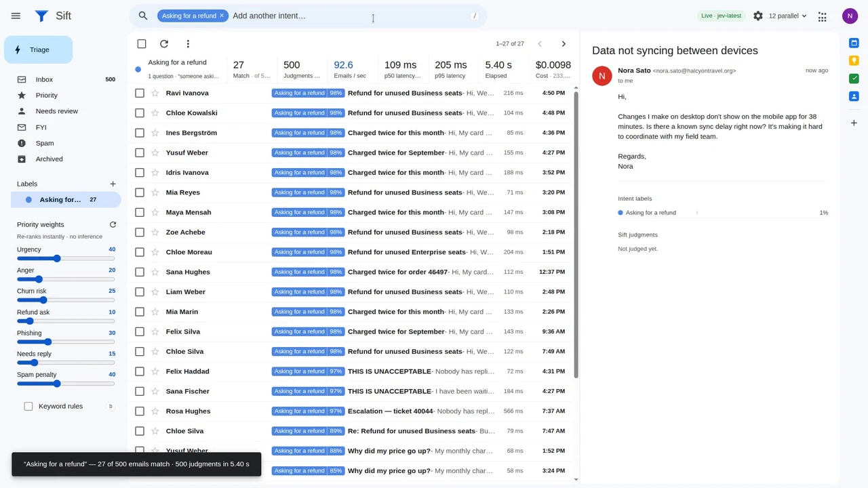
Task: Star the Ines Bergström email
Action: click(155, 133)
